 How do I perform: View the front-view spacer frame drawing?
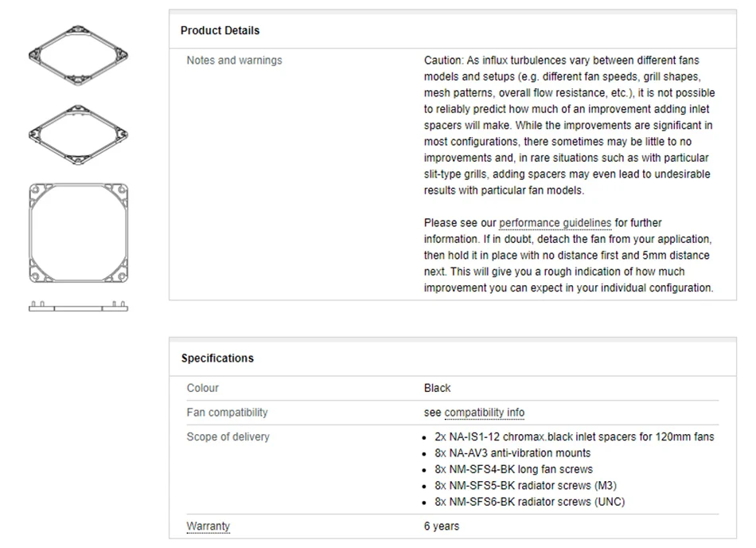(78, 233)
